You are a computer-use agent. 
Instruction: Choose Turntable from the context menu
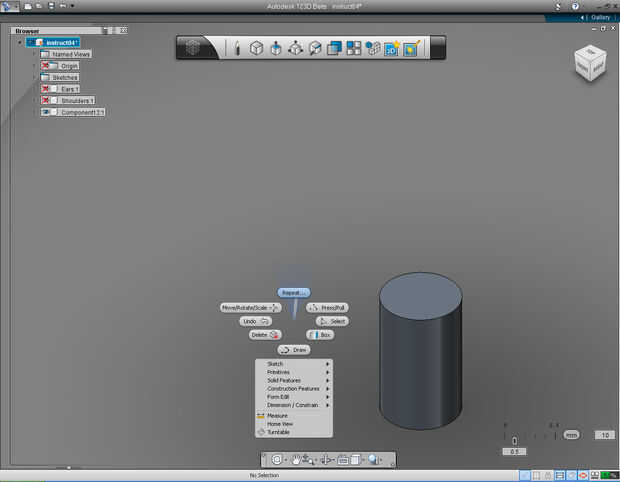(x=294, y=432)
